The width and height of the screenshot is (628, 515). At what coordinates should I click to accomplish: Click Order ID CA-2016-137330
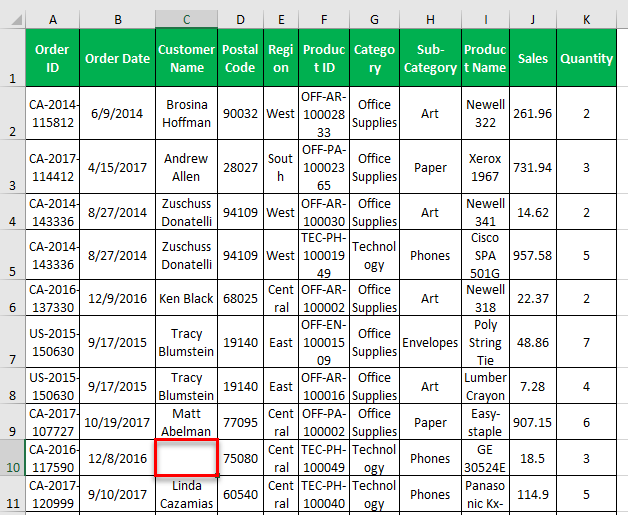click(x=52, y=298)
